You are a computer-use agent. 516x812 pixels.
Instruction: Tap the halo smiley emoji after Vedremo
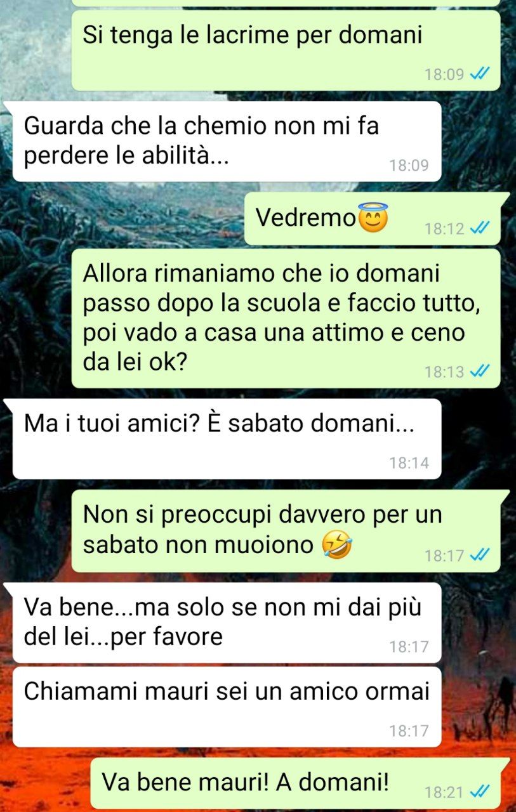coord(373,218)
